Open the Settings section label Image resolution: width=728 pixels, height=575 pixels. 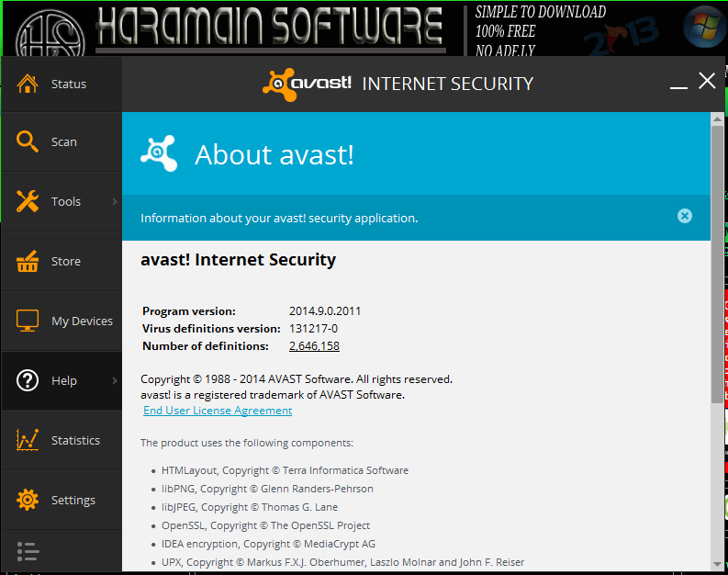(x=73, y=501)
